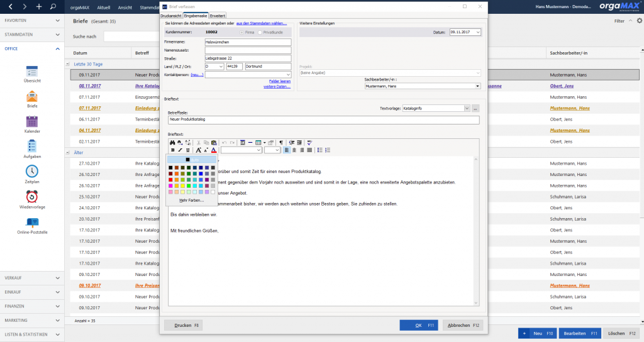Open Wiedervorlage alarm clock icon
This screenshot has height=342, width=644.
tap(32, 200)
